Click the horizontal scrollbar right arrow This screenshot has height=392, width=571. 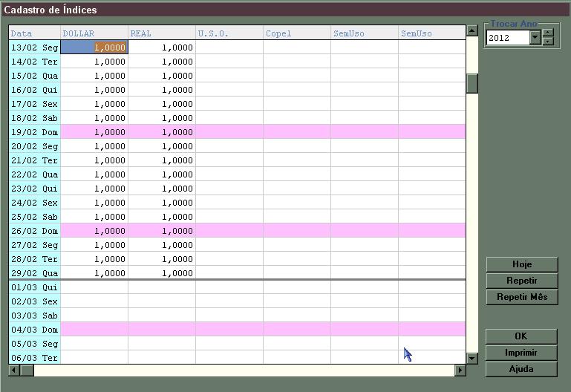click(x=460, y=370)
